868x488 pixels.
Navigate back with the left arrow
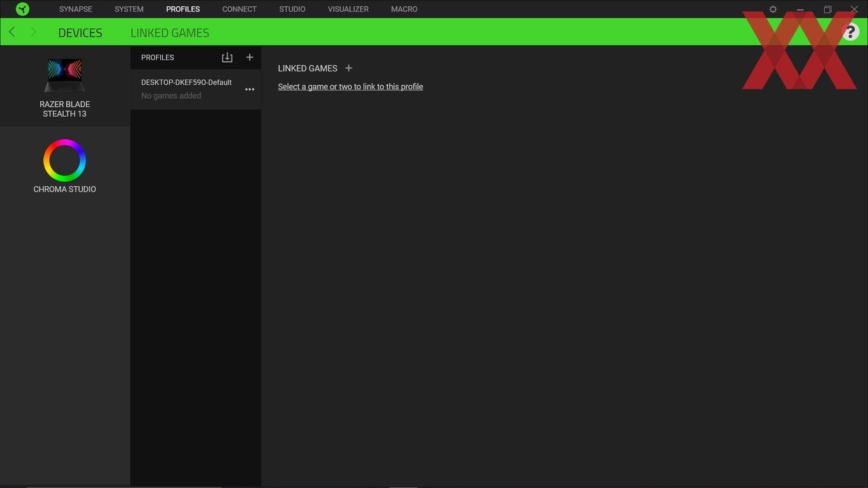point(11,32)
